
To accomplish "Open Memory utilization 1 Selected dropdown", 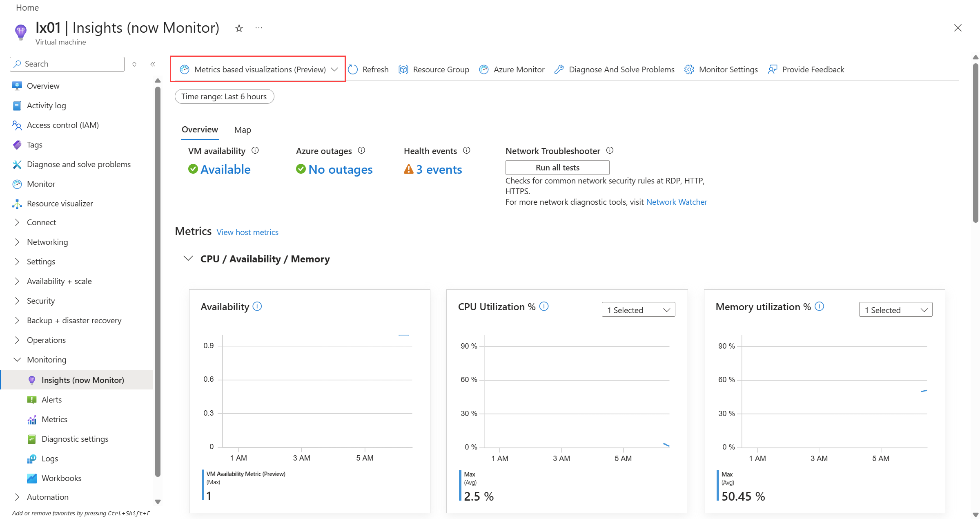I will pos(895,310).
